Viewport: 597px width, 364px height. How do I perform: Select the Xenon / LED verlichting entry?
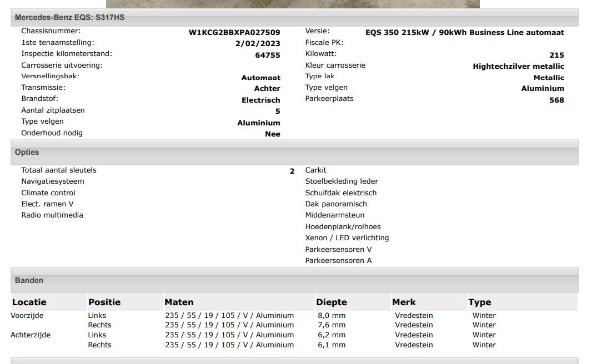point(347,237)
